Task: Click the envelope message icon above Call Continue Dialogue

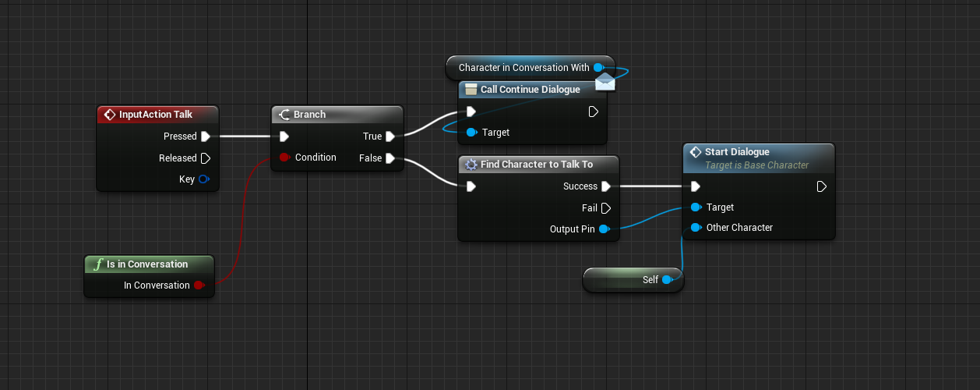Action: click(x=605, y=80)
